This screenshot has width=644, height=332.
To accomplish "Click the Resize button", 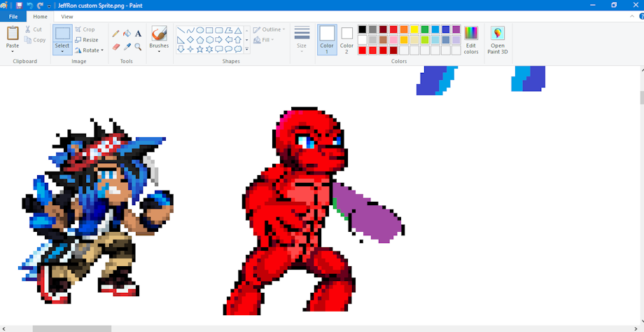I will click(x=87, y=40).
